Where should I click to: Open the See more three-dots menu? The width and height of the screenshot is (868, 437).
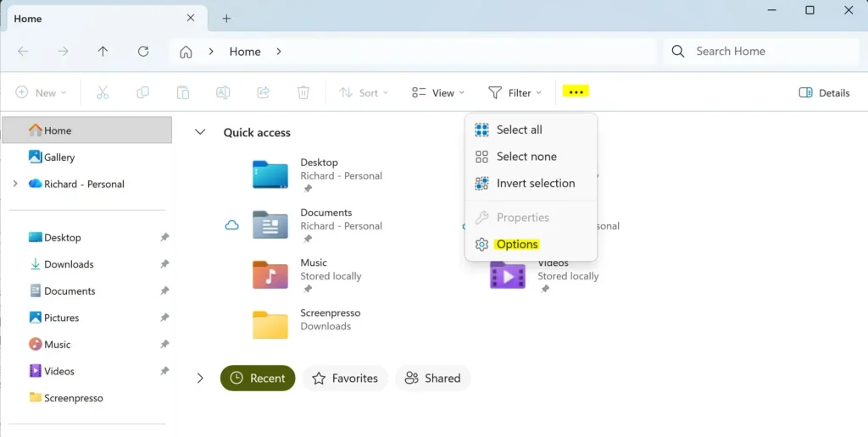coord(576,91)
